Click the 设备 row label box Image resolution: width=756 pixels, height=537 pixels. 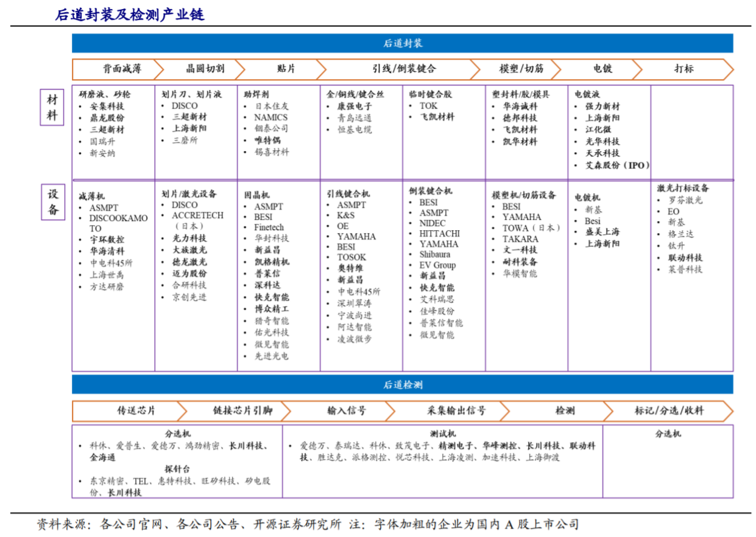(x=53, y=202)
